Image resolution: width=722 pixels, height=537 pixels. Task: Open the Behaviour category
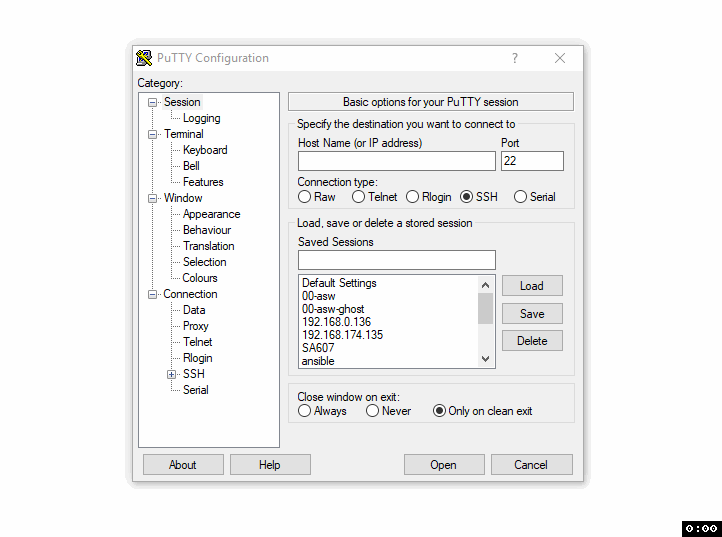click(207, 230)
